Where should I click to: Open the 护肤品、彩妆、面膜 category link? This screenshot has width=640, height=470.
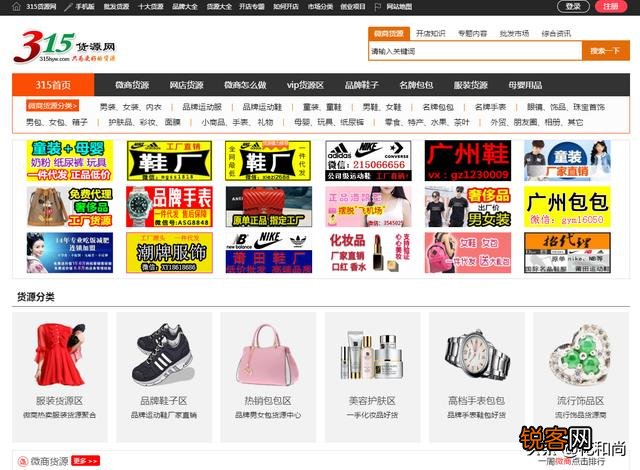(x=144, y=122)
